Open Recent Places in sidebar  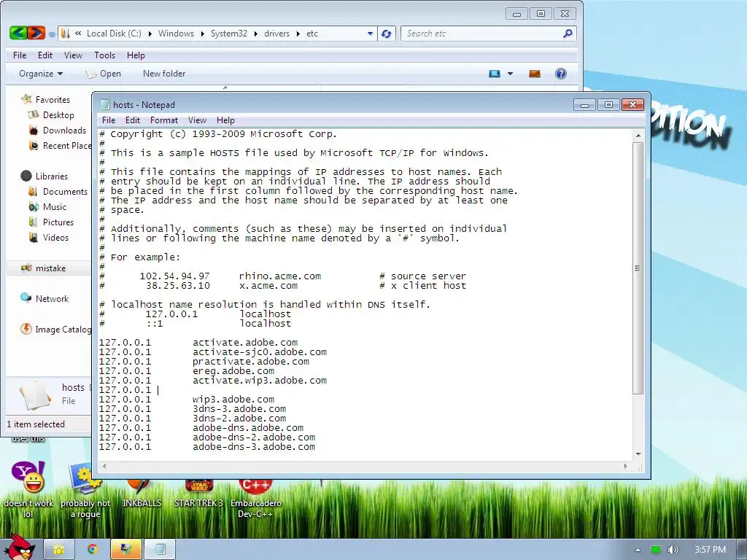click(60, 145)
